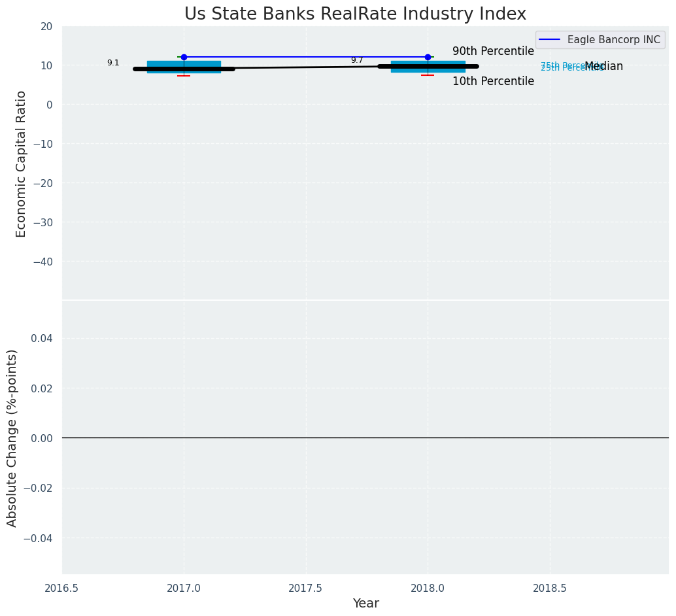Select the Absolute Change (%-points) axis label

click(12, 437)
